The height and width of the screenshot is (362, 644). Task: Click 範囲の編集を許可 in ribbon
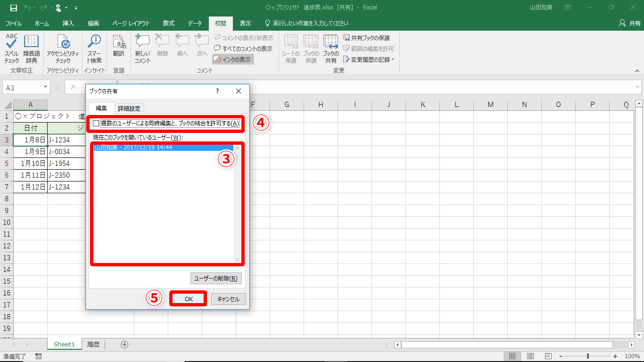pos(368,49)
